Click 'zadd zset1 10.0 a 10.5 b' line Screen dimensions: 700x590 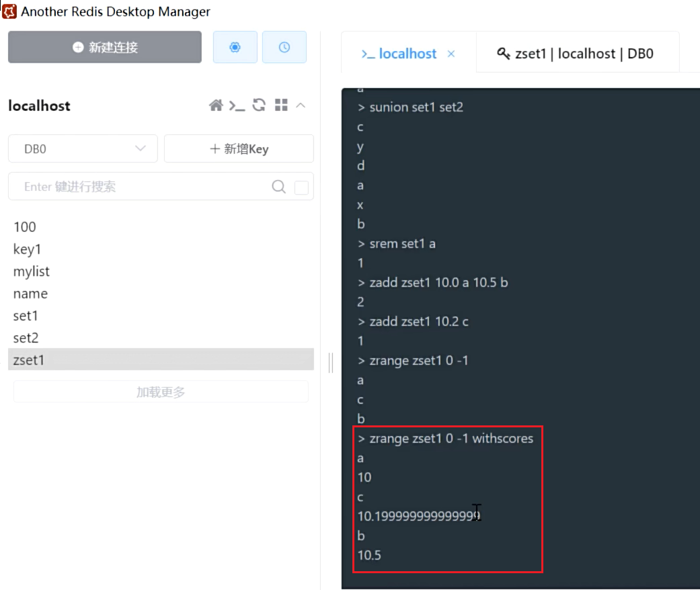[433, 282]
